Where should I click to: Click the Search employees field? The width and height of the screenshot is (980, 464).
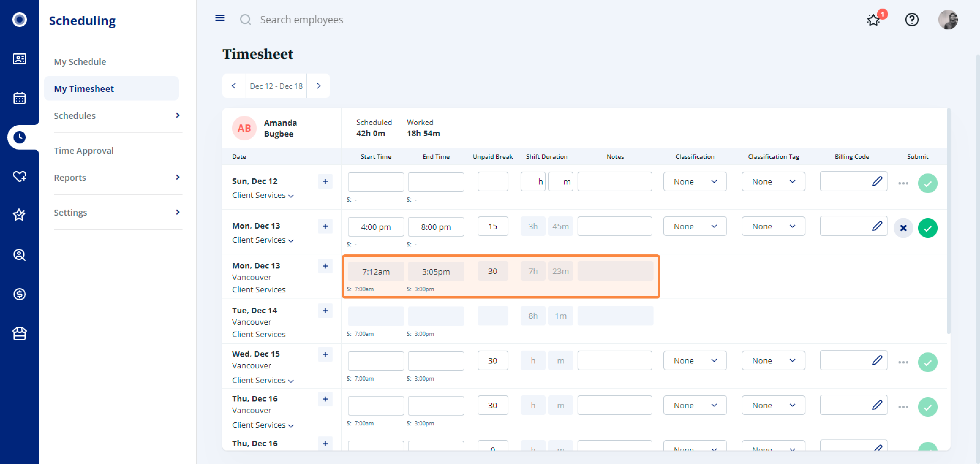[301, 19]
